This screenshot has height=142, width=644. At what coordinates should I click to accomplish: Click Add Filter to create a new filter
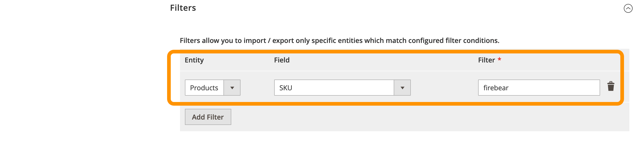pos(208,117)
